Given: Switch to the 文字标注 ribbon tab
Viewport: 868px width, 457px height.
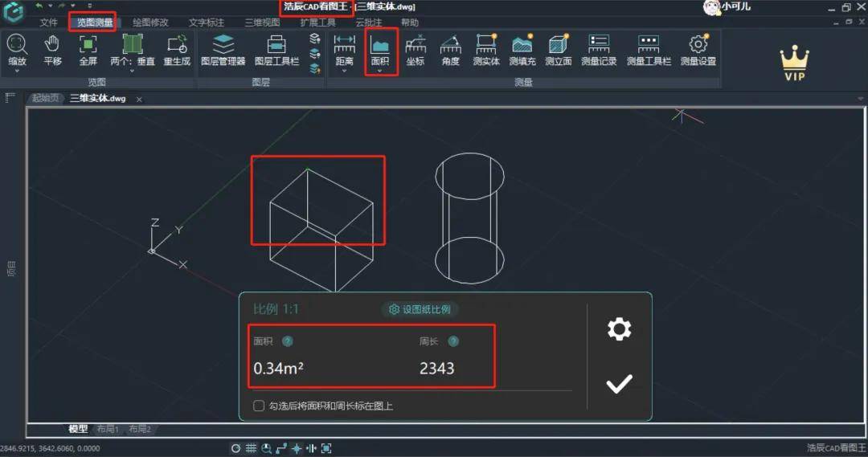Looking at the screenshot, I should coord(206,22).
